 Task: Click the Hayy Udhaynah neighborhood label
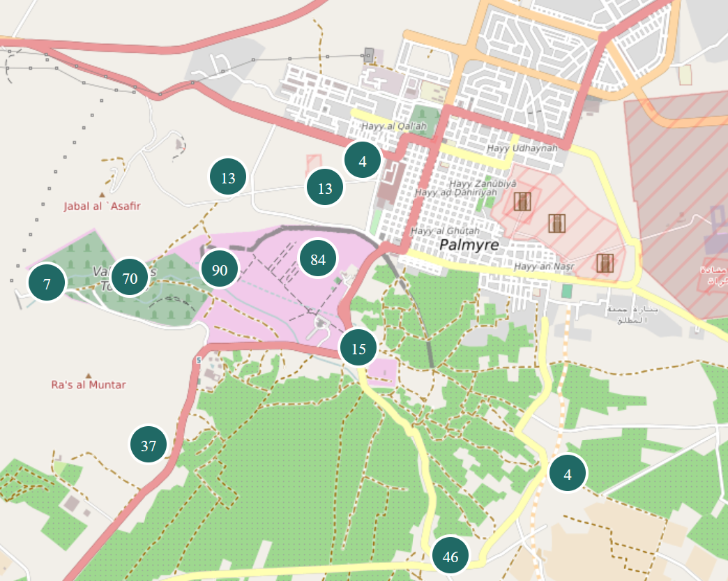point(522,148)
